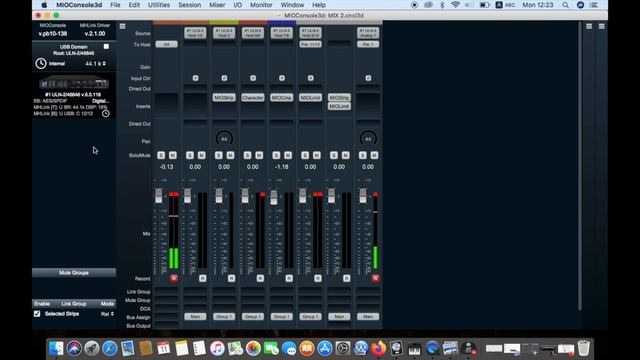The image size is (640, 360).
Task: Open the Rel mode selector for Selected Strips
Action: coord(107,314)
